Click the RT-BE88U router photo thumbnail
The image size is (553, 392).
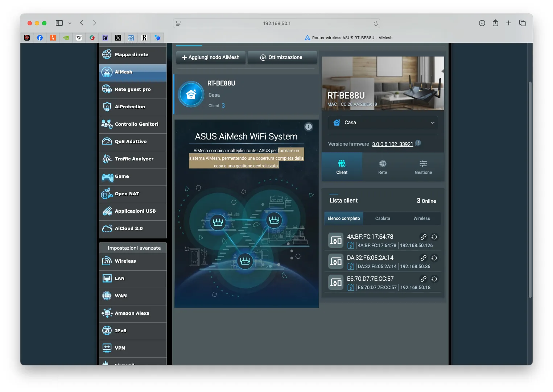[x=383, y=83]
